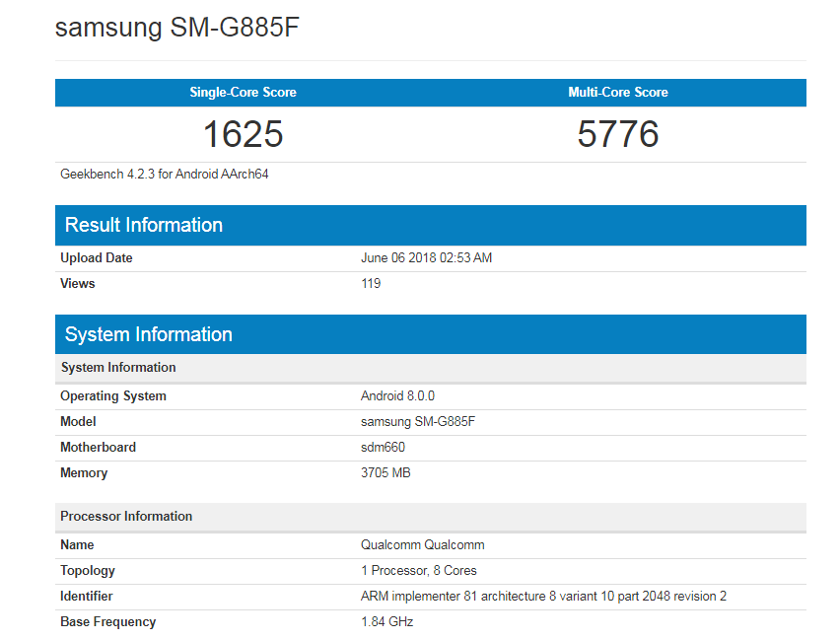This screenshot has width=840, height=640.
Task: Click the motherboard value sdm660
Action: (x=384, y=448)
